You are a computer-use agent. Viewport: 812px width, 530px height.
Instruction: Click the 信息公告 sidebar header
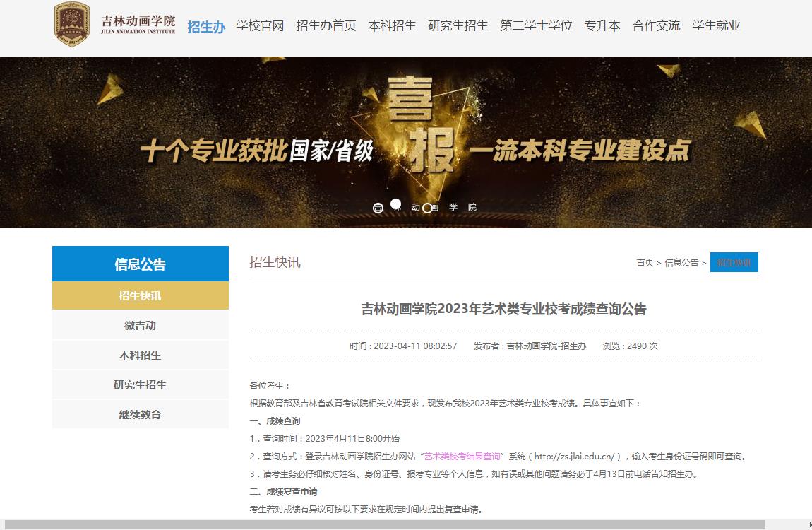pos(141,264)
